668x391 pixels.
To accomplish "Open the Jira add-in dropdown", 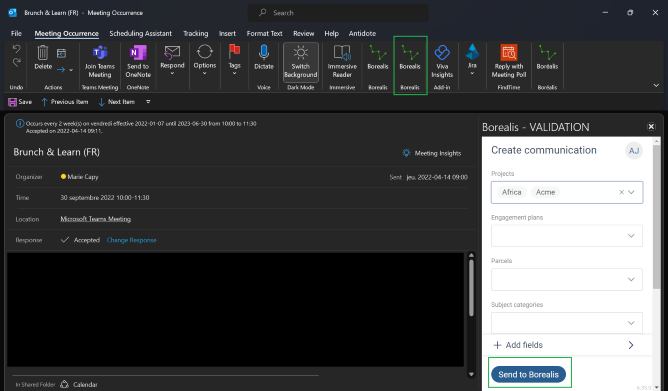I will pos(472,60).
